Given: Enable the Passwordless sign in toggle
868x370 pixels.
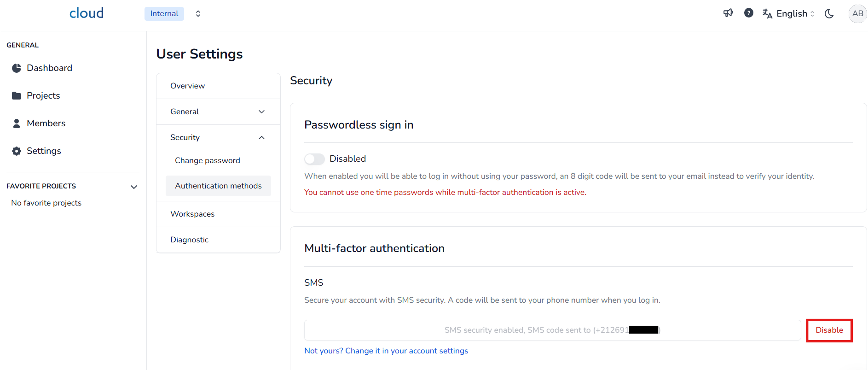Looking at the screenshot, I should pos(314,159).
